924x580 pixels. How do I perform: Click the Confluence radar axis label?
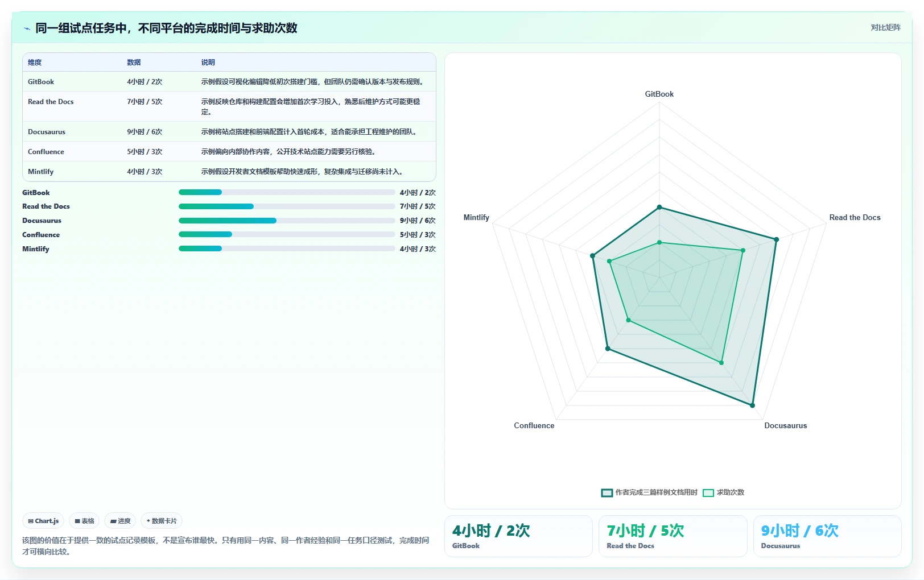pyautogui.click(x=534, y=425)
